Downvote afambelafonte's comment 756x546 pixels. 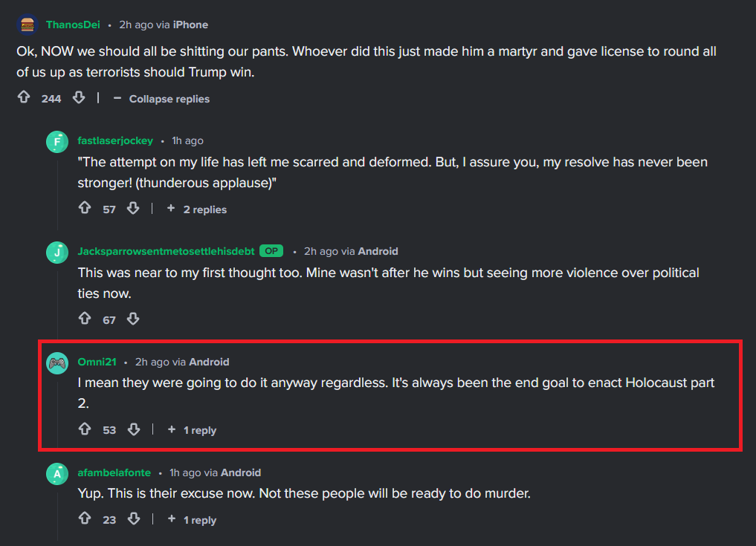(x=134, y=519)
